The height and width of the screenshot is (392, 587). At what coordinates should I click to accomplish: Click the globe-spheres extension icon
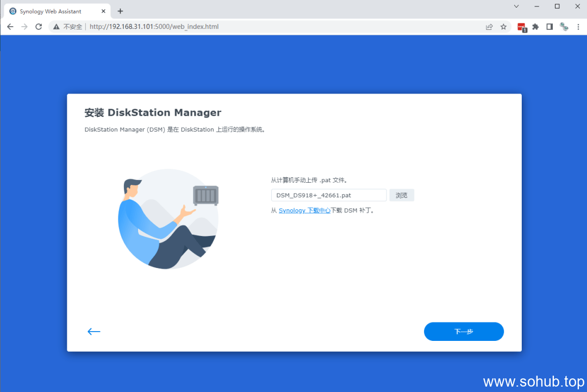pos(564,26)
